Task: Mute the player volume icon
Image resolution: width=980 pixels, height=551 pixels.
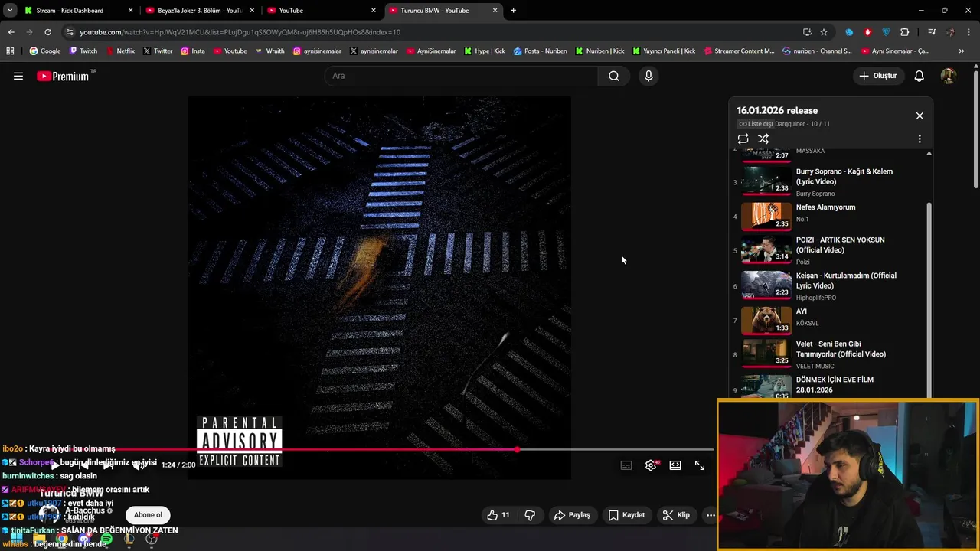Action: [x=139, y=465]
